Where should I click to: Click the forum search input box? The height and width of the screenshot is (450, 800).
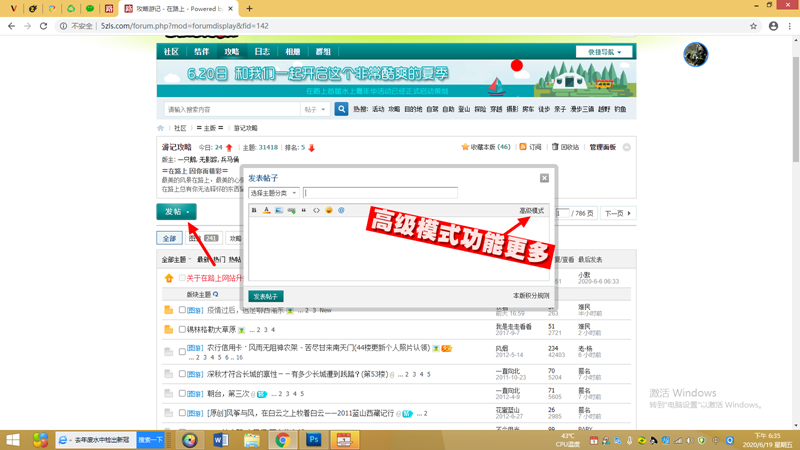pyautogui.click(x=232, y=109)
